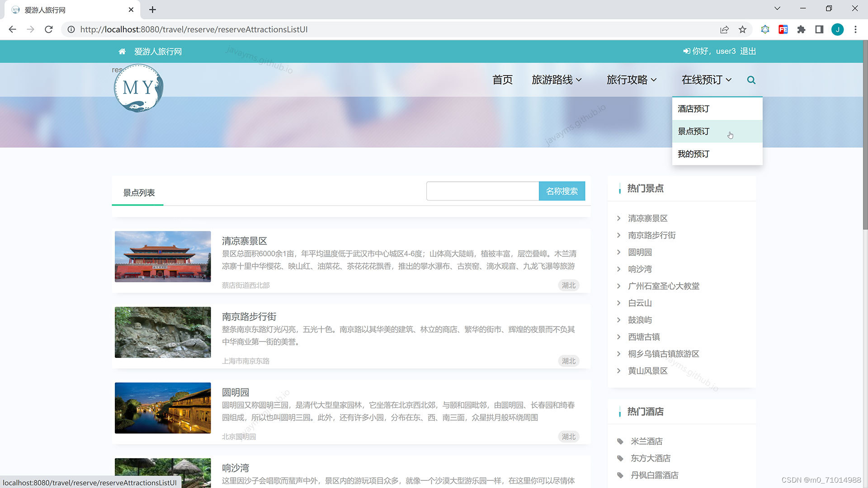Expand 圆明园 chevron in hot attractions list

[618, 252]
